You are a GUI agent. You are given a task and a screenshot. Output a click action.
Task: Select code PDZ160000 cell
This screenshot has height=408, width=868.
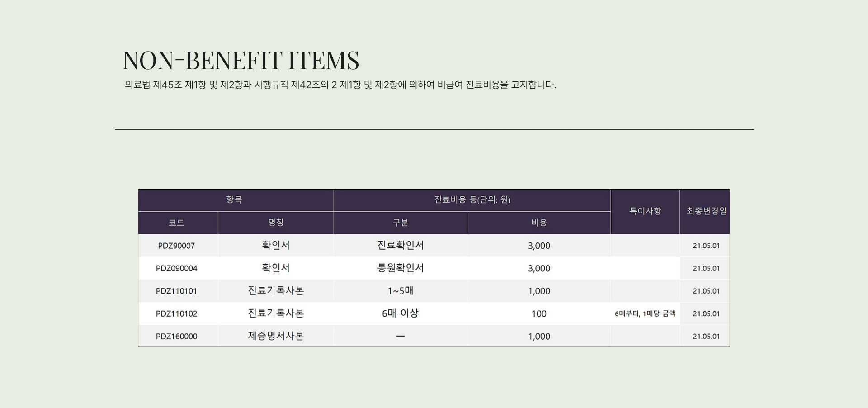176,337
